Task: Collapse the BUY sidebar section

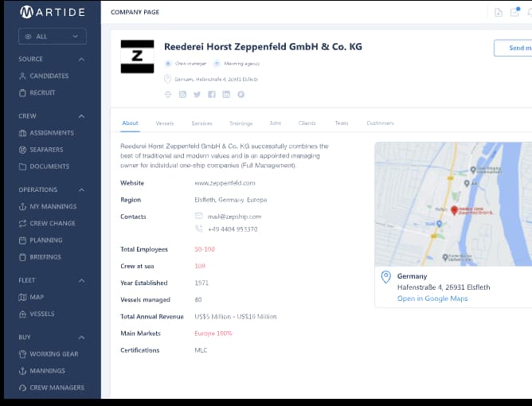Action: 81,338
